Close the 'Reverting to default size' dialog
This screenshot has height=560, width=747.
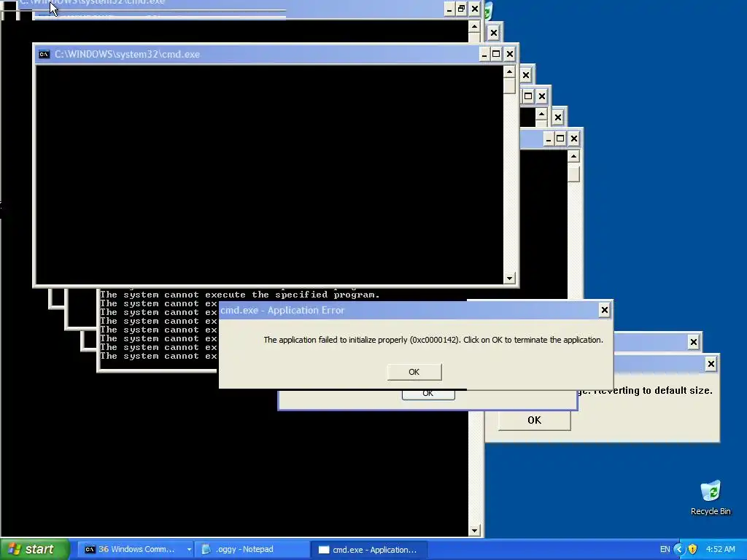(x=711, y=365)
